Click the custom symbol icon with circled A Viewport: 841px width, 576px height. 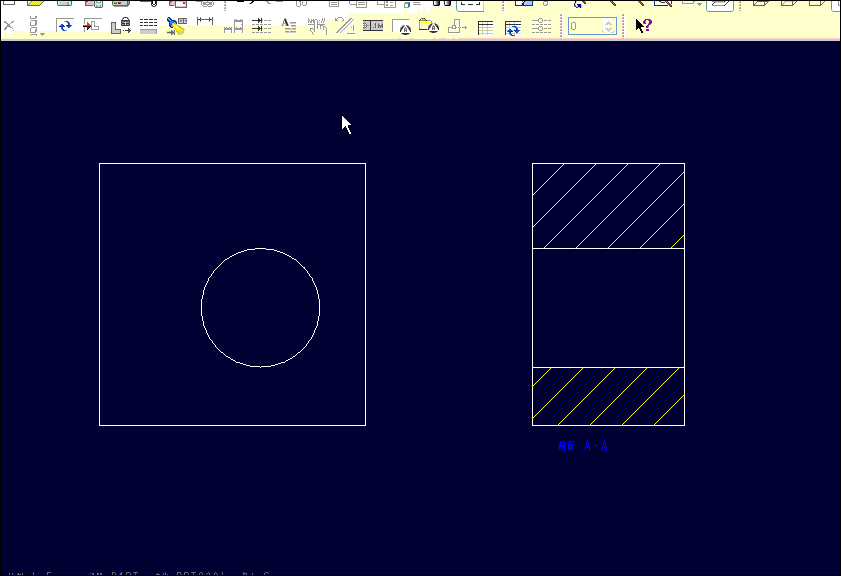(x=402, y=26)
